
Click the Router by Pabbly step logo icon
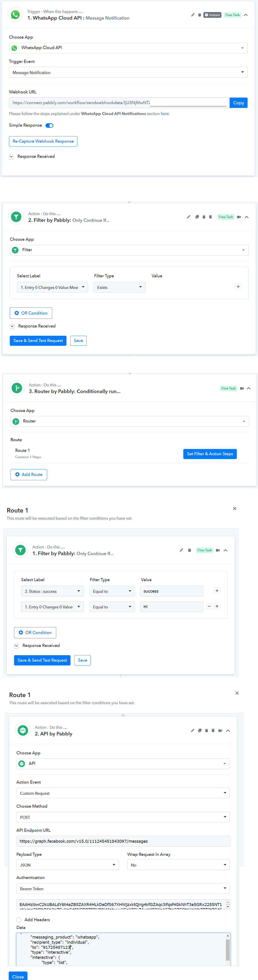[17, 388]
